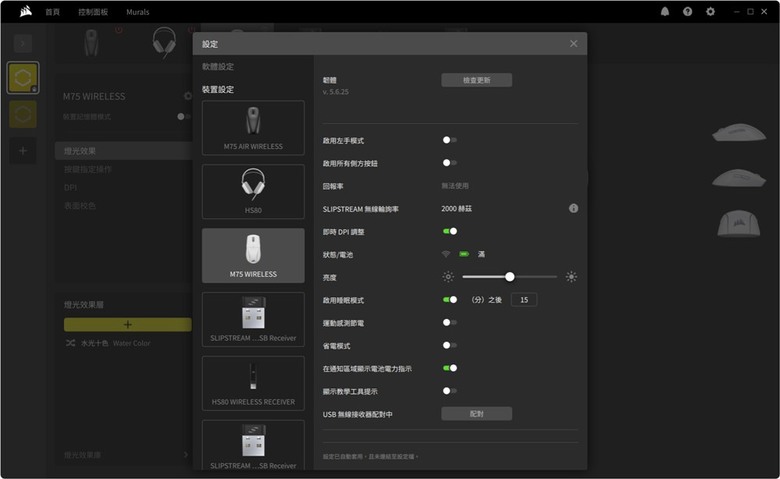Open M75 WIRELESS device gear icon
The height and width of the screenshot is (479, 780).
point(188,96)
